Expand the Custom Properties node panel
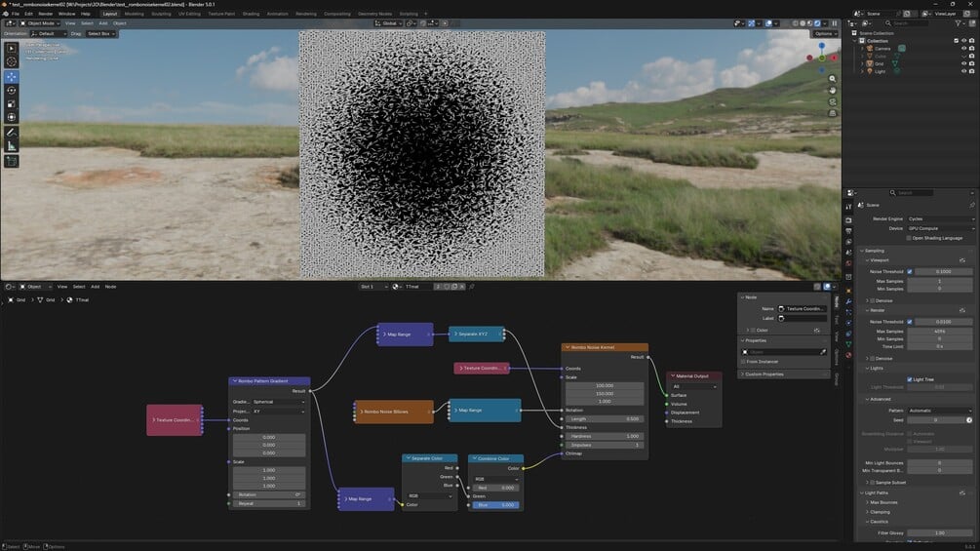Image resolution: width=980 pixels, height=551 pixels. click(784, 374)
